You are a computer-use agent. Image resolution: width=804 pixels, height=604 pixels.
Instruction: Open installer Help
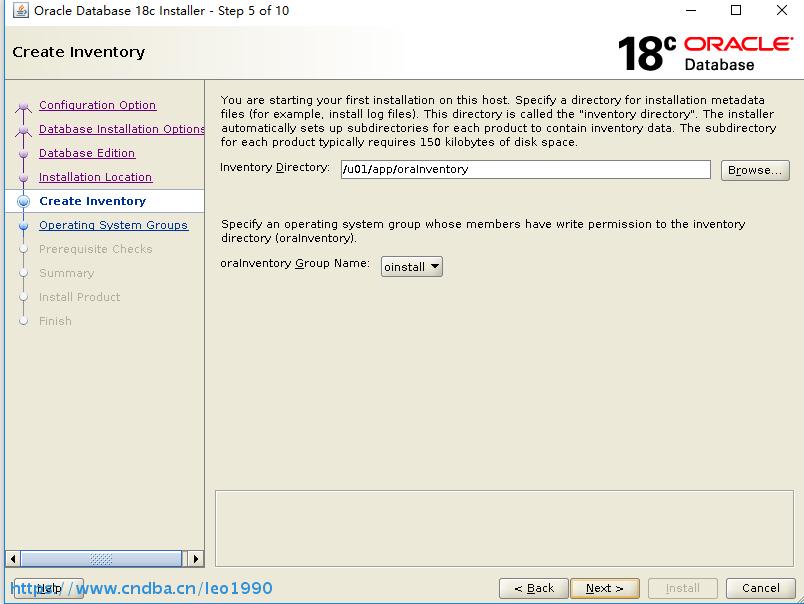49,589
